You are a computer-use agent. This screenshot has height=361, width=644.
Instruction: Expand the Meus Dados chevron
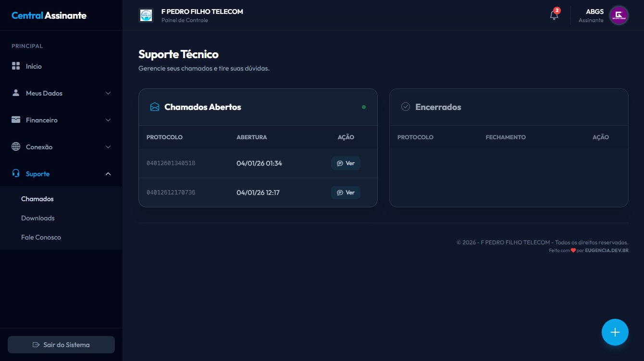[x=108, y=93]
